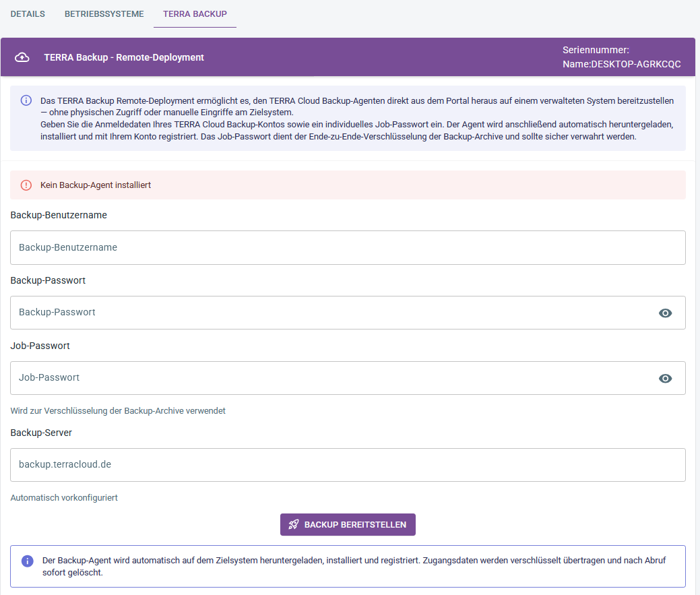Select the Job-Passwort text field
700x595 pixels.
tap(330, 378)
